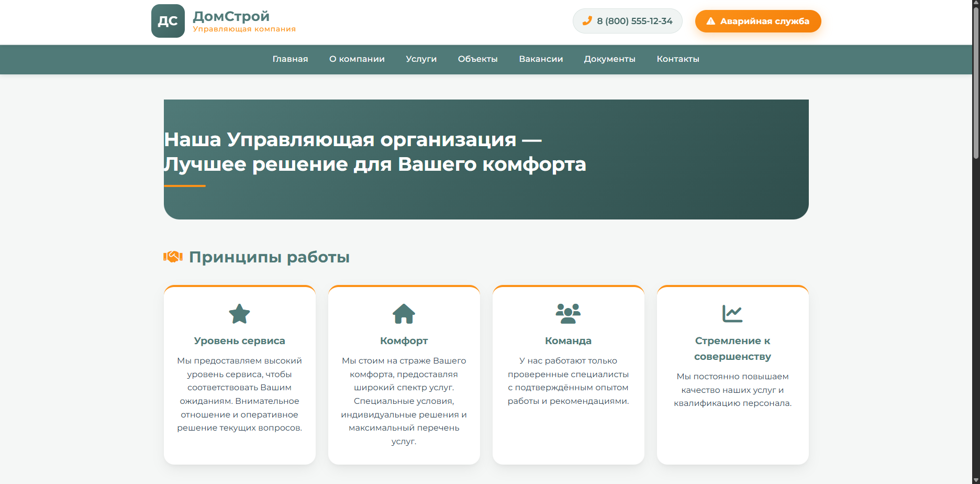
Task: Click the chart line icon in Стремление card
Action: pyautogui.click(x=732, y=314)
